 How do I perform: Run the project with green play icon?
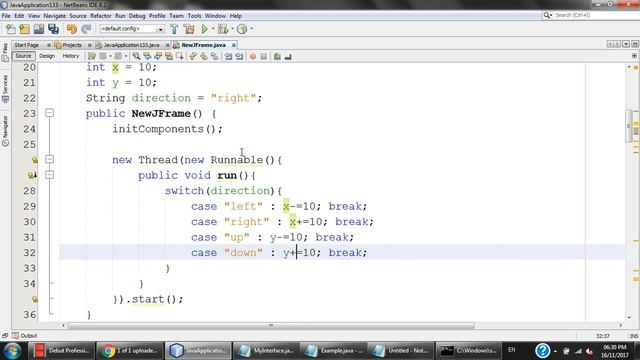pos(204,29)
